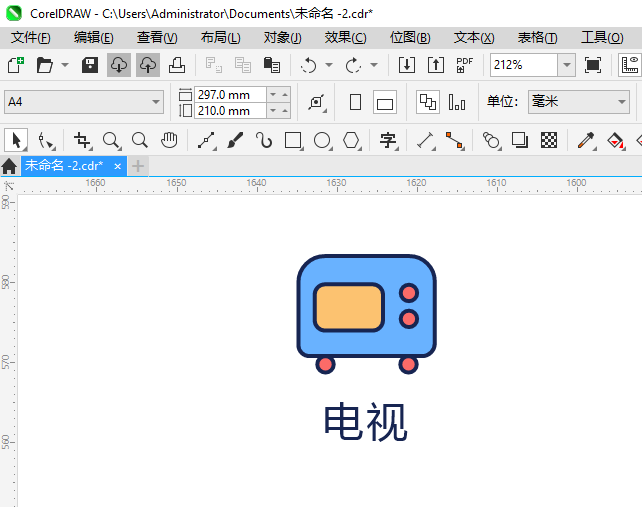Select the Interactive Fill bucket tool
The height and width of the screenshot is (507, 642).
point(616,140)
